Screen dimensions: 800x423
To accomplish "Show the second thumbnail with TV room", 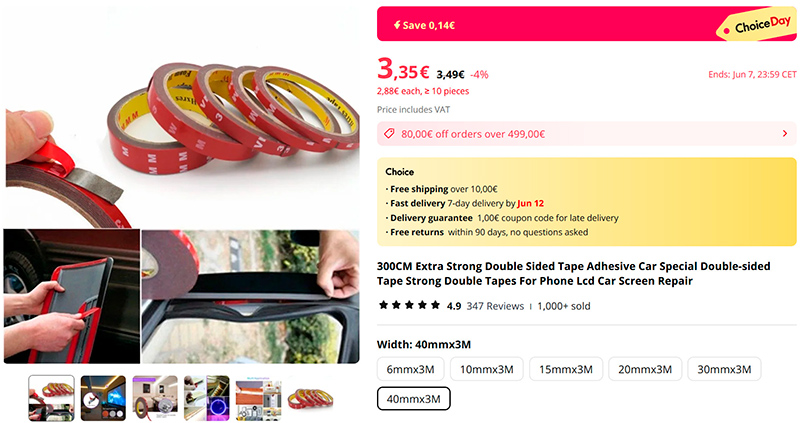I will [x=103, y=398].
